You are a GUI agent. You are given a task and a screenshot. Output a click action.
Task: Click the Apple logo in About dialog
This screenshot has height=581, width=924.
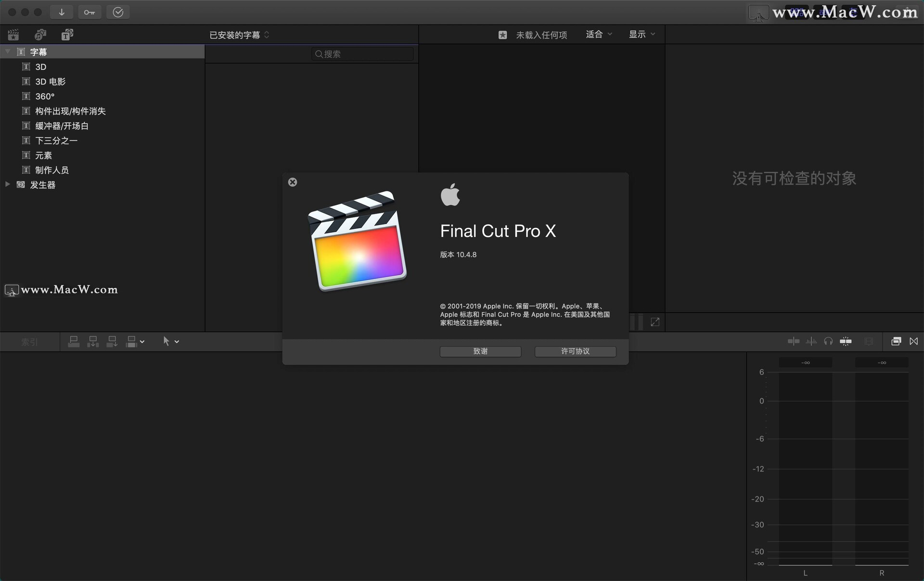[x=450, y=195]
